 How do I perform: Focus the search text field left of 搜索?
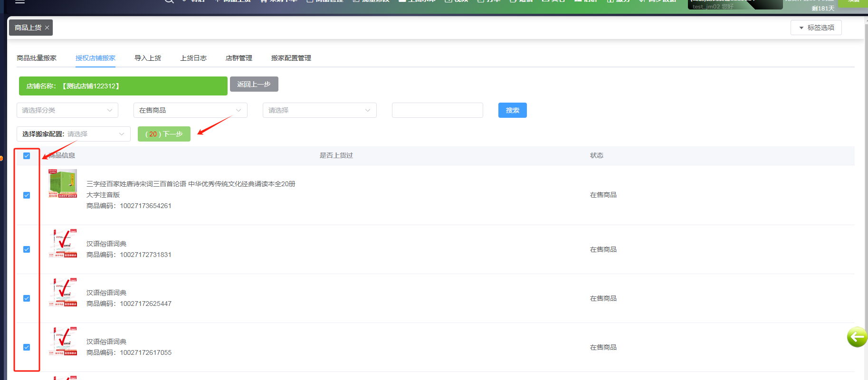[x=437, y=110]
